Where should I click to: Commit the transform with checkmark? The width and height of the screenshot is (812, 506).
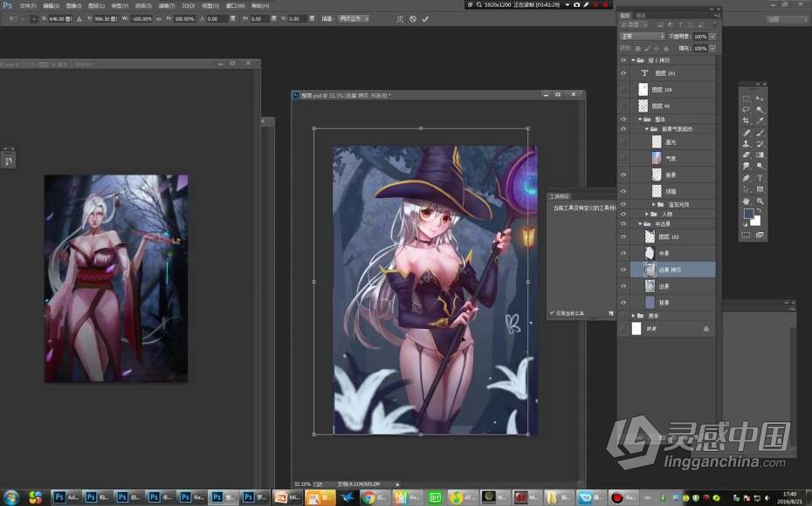click(425, 18)
